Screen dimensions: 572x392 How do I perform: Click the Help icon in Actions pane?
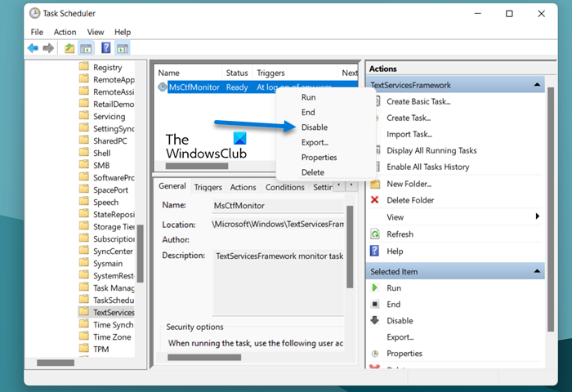click(374, 251)
